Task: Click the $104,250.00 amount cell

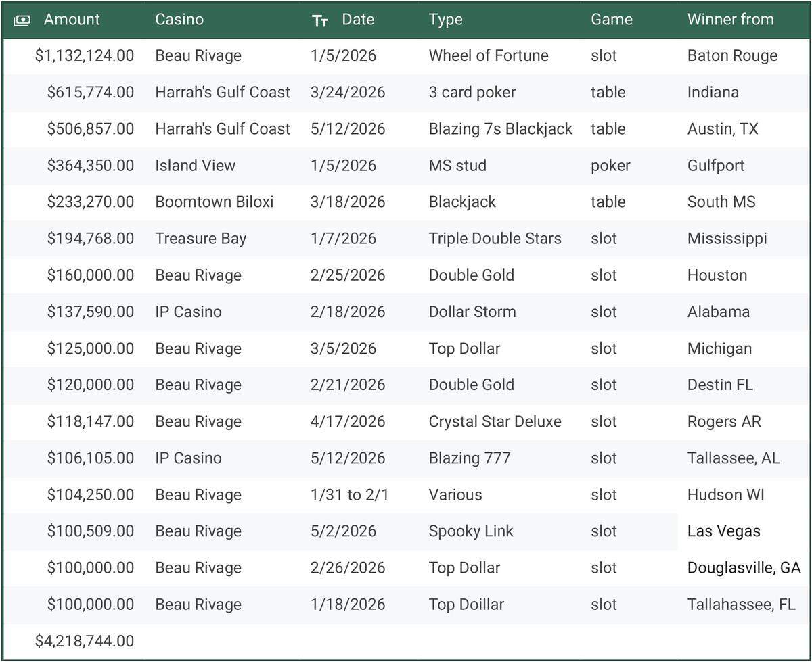Action: [91, 494]
